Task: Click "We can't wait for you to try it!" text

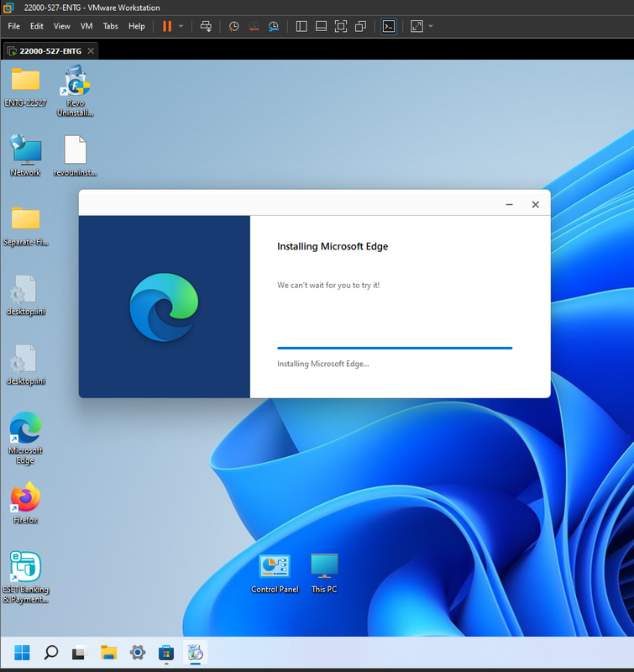Action: 328,285
